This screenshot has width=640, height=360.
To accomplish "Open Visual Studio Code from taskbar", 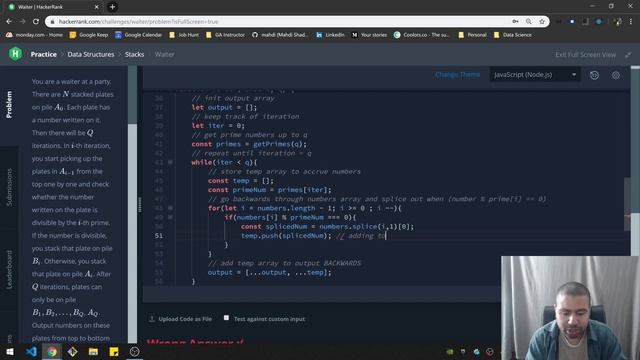I will [31, 351].
